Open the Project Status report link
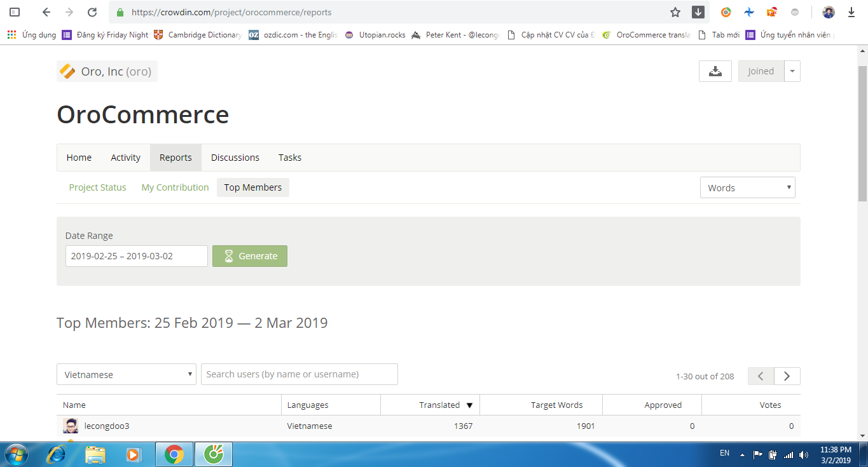868x467 pixels. [97, 187]
